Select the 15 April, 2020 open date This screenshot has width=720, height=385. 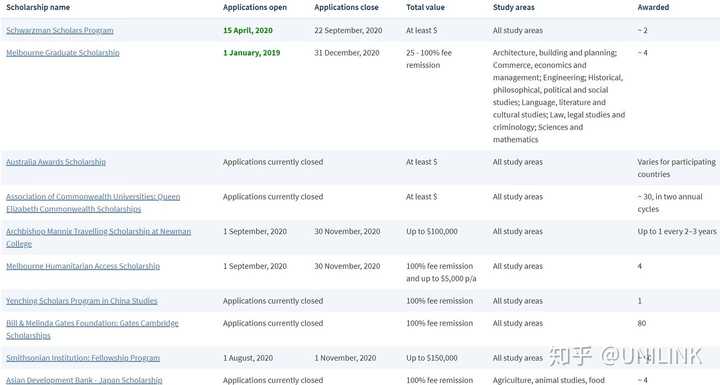[x=248, y=30]
